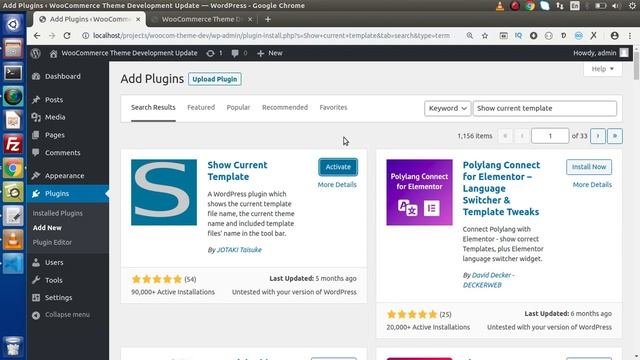
Task: Open Polylang Connect for Elementor title link
Action: click(501, 189)
